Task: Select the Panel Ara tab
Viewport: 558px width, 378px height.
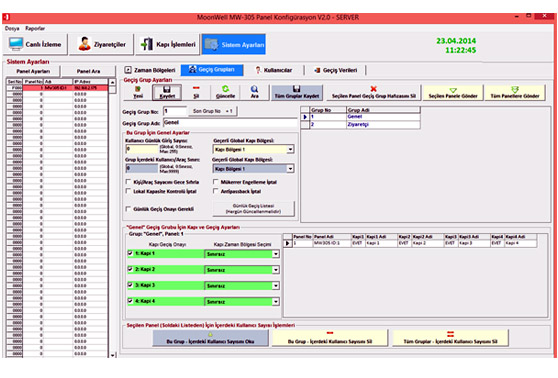Action: pos(88,71)
